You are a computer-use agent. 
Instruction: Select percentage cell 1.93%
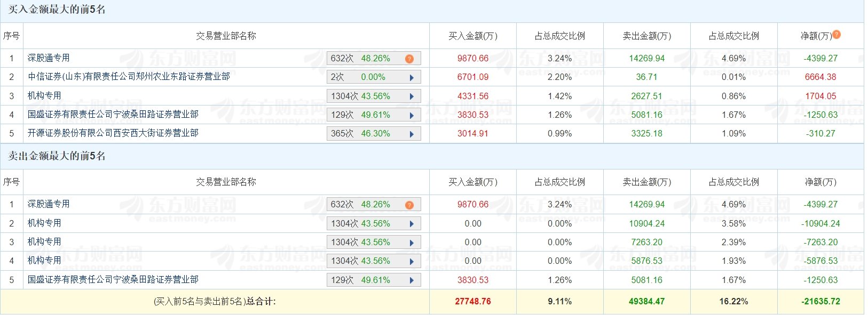(x=734, y=261)
